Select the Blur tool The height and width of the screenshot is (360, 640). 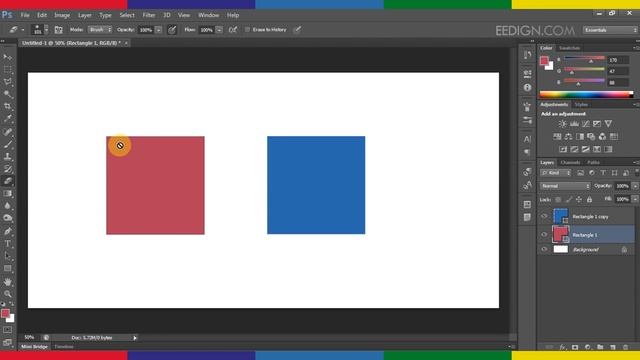pyautogui.click(x=8, y=206)
